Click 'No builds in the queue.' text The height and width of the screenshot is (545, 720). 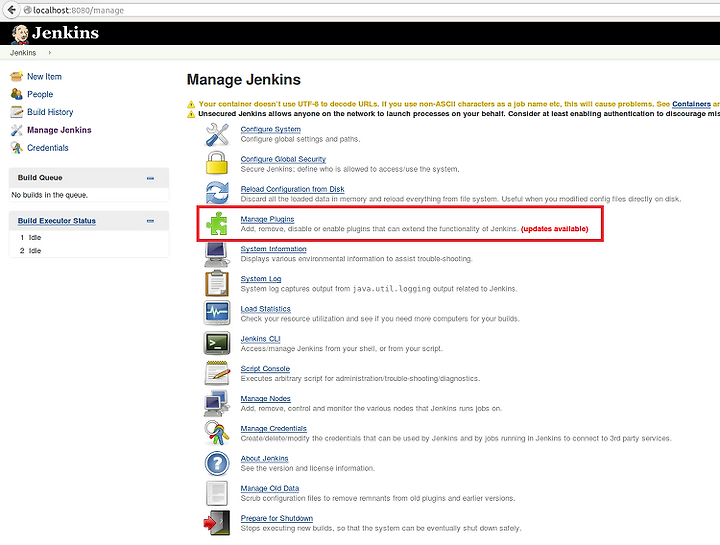tap(50, 195)
